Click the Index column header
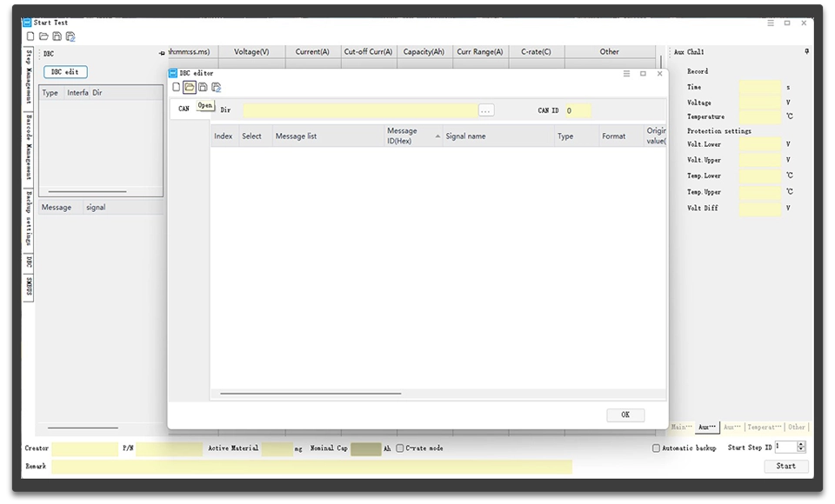Screen dimensions: 835x504 (x=224, y=136)
